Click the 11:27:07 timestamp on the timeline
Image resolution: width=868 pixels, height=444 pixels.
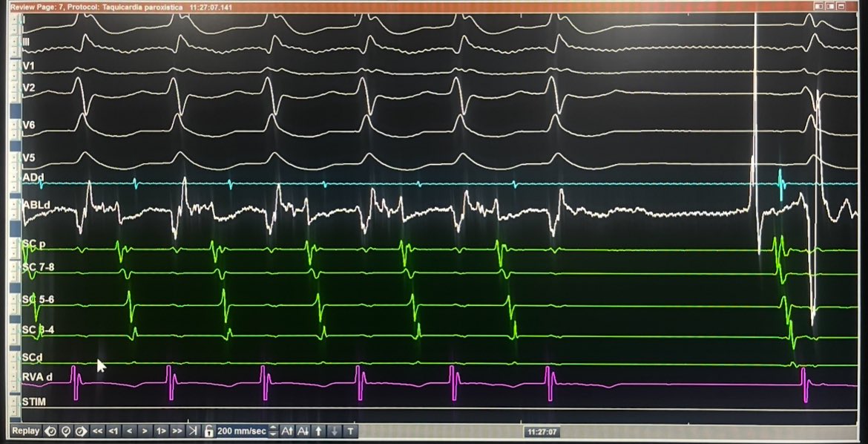[x=542, y=432]
